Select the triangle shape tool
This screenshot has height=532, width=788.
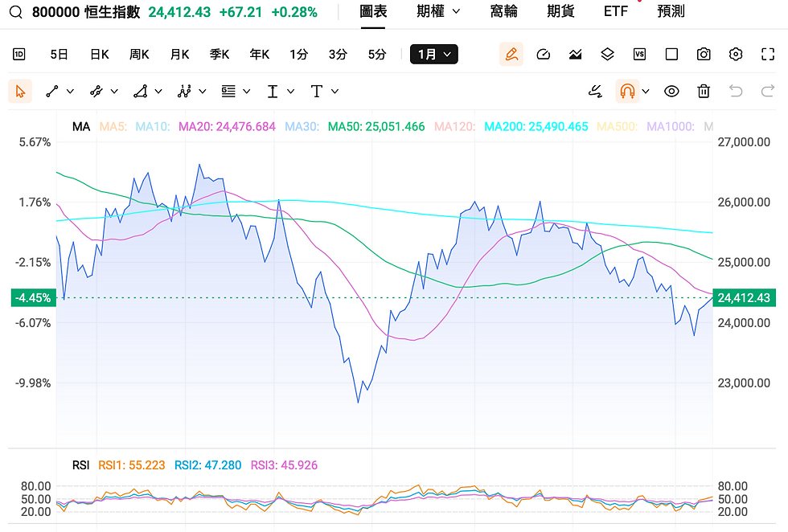point(140,92)
